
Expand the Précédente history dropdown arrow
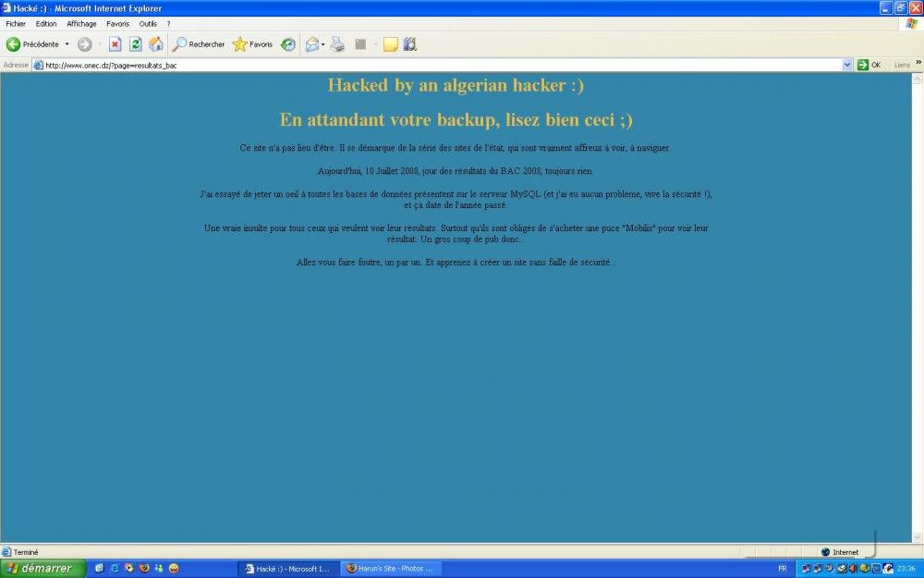67,44
